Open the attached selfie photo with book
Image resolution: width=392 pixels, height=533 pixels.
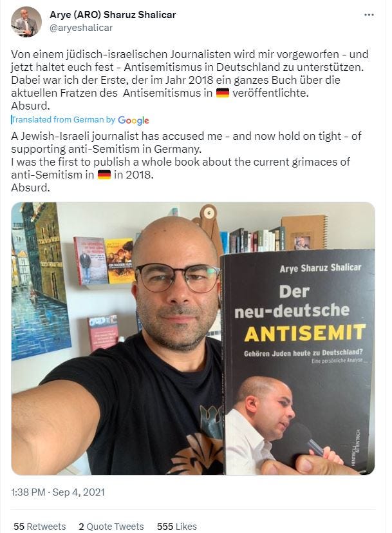pos(193,338)
